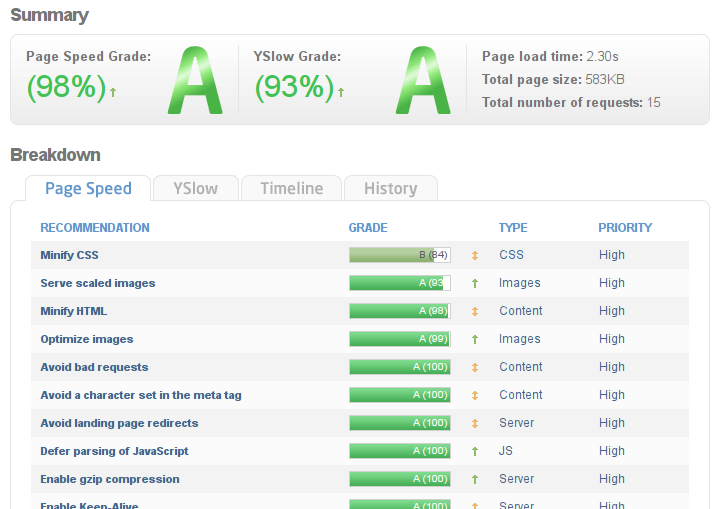Click the Page load time 2.30s value
This screenshot has height=509, width=723.
[x=602, y=57]
